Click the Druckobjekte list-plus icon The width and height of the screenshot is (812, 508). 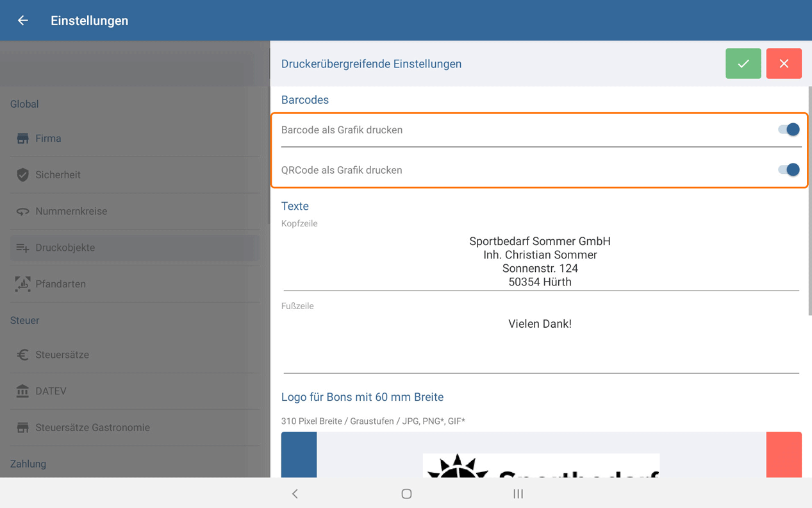tap(22, 248)
